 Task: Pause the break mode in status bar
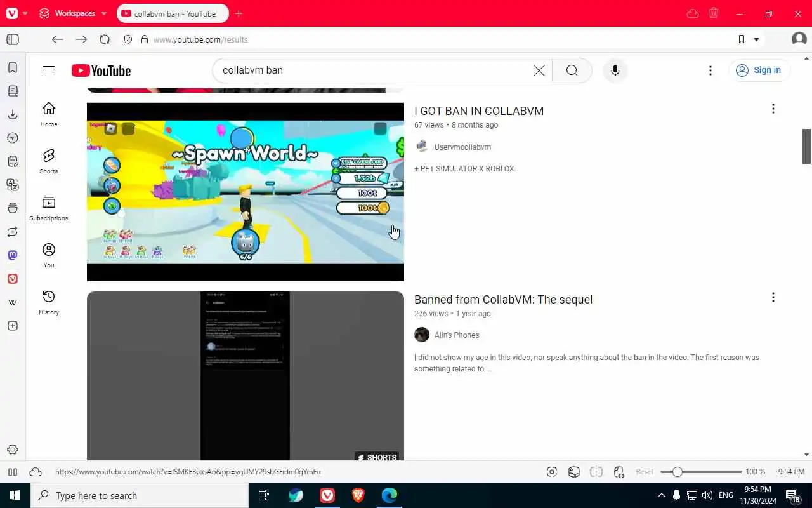click(12, 472)
